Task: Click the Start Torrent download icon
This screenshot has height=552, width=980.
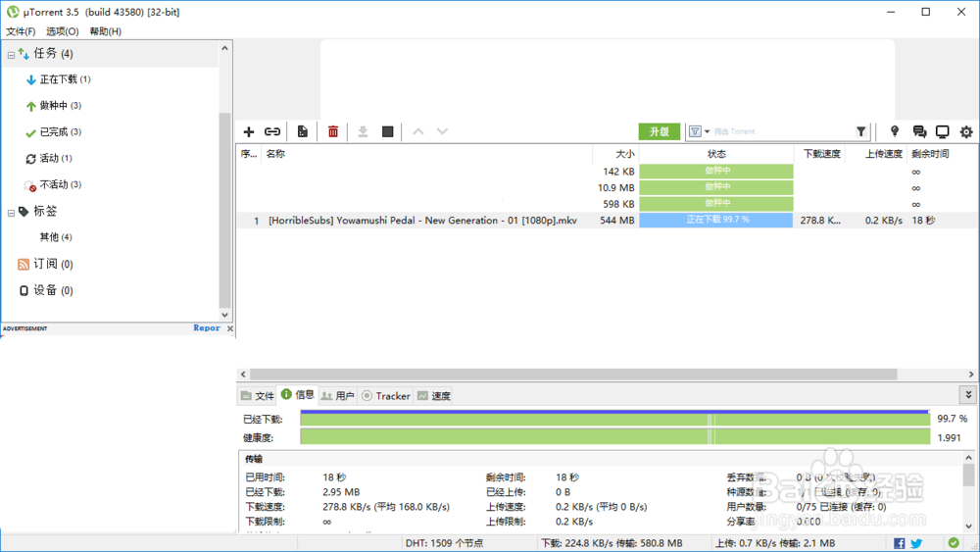Action: (x=363, y=131)
